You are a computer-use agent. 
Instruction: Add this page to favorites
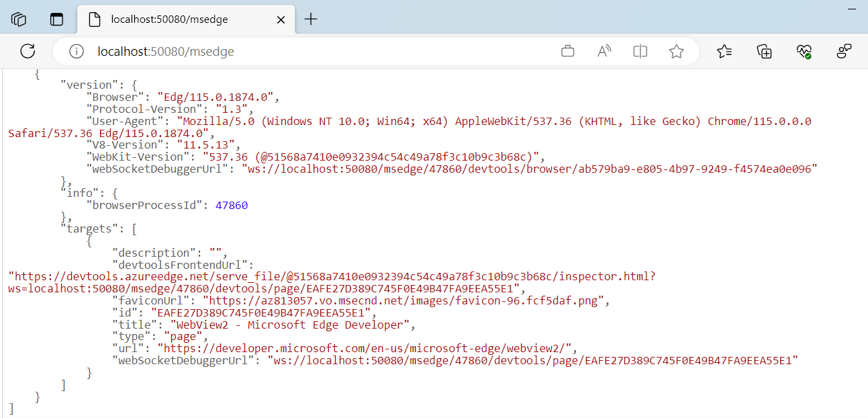click(x=676, y=51)
